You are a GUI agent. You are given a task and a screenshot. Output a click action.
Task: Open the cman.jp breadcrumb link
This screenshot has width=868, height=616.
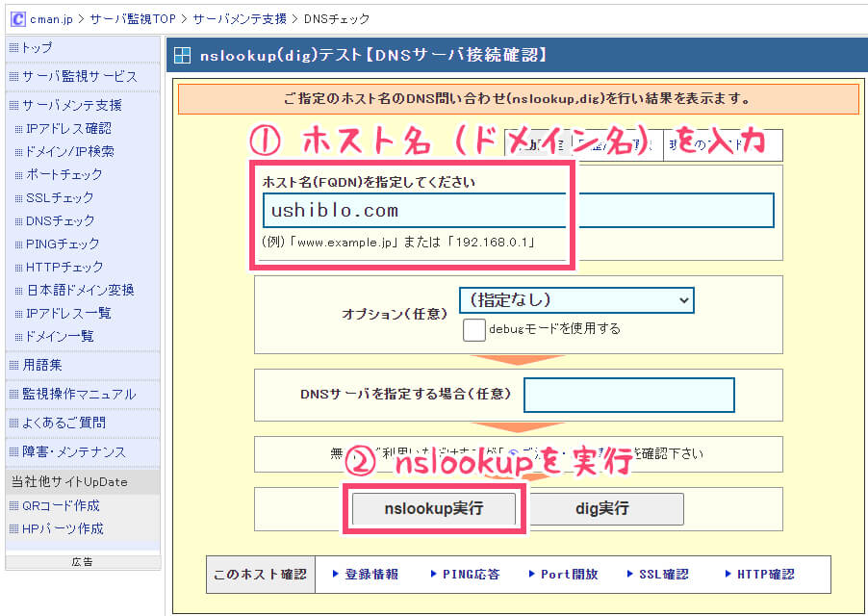51,19
